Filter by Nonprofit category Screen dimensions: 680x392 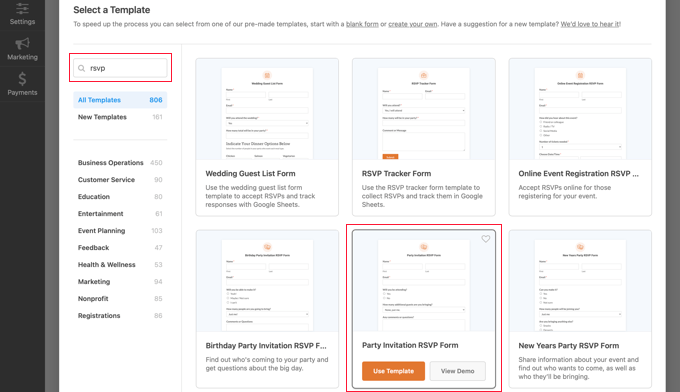120,298
